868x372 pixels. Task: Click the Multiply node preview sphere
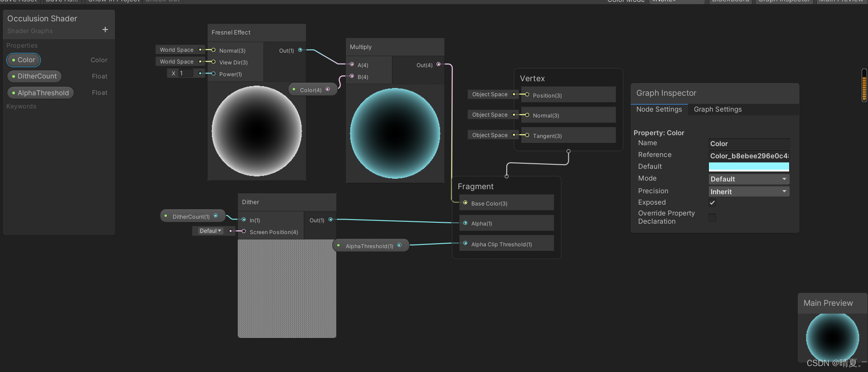click(x=395, y=133)
